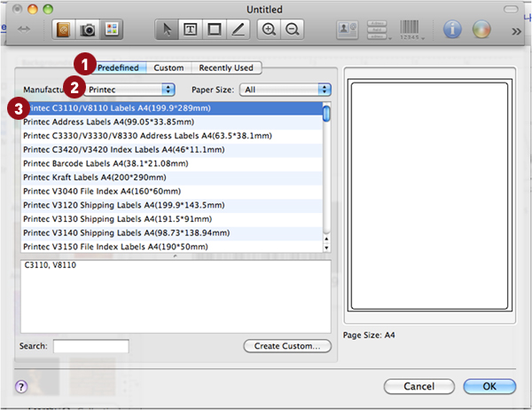
Task: Switch to the Custom tab
Action: click(168, 68)
